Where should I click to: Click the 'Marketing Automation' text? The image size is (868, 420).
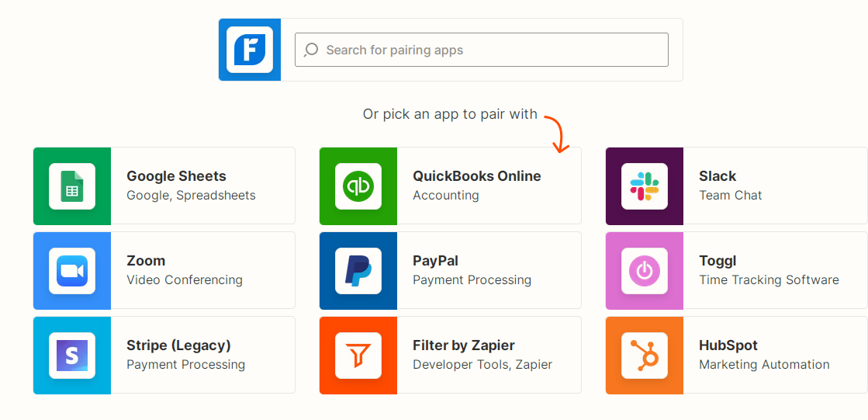tap(765, 365)
